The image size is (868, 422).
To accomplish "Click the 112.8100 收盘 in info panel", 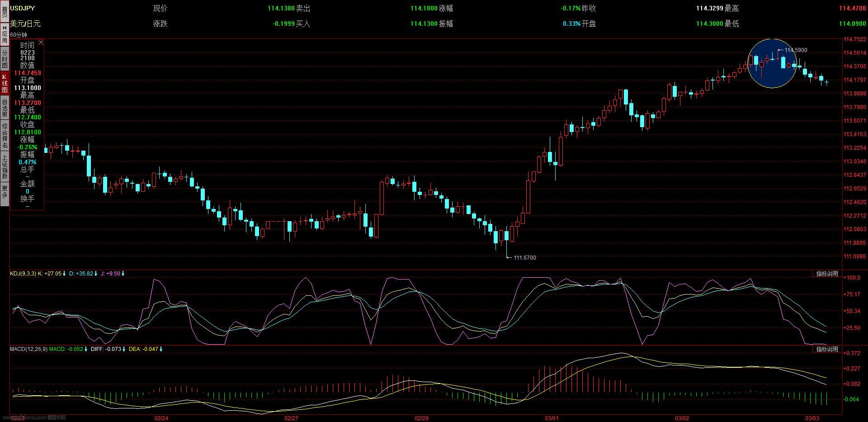I will click(27, 132).
